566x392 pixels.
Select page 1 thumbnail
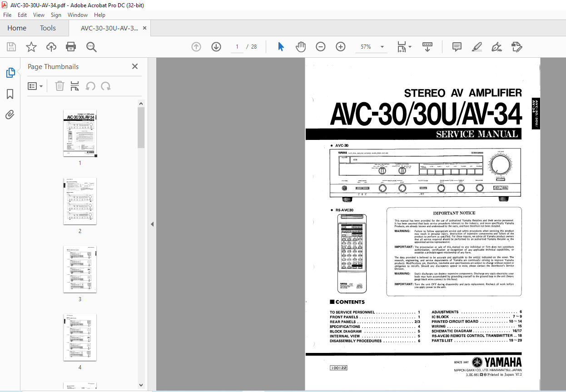tap(80, 133)
